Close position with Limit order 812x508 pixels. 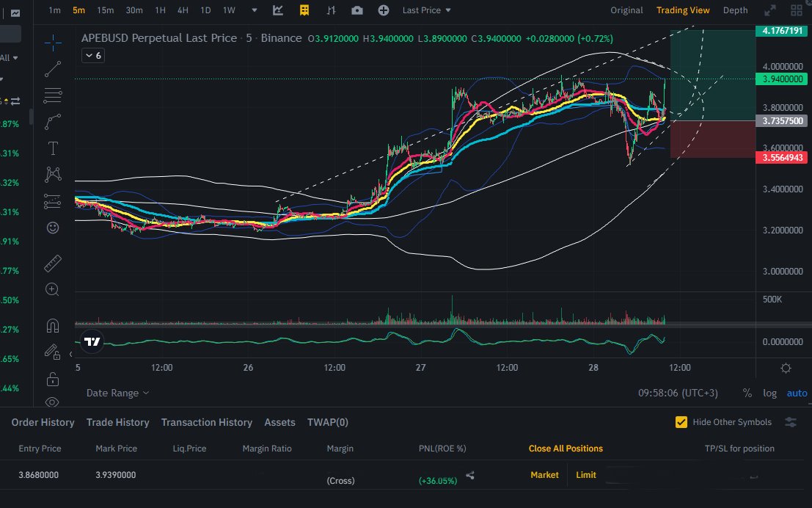(585, 475)
